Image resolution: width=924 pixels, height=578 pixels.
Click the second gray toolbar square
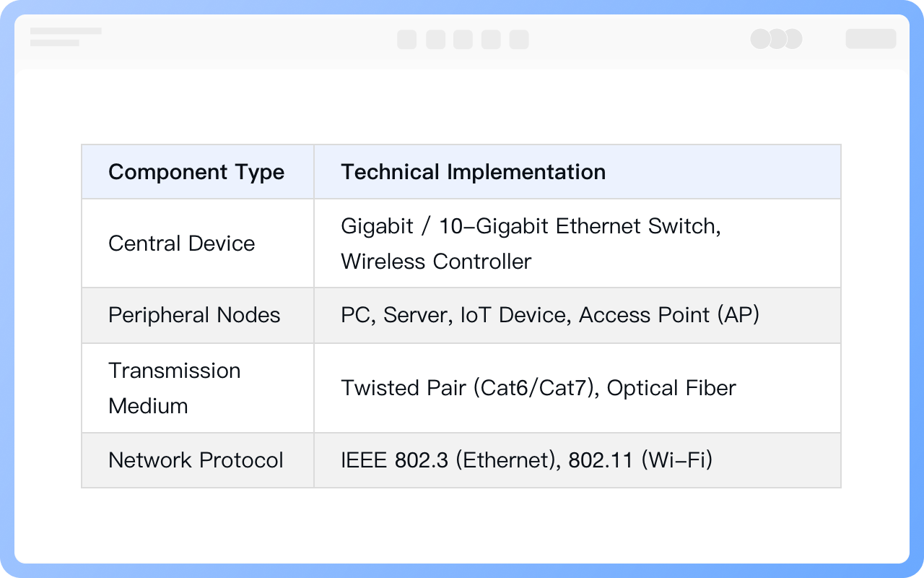pyautogui.click(x=435, y=39)
